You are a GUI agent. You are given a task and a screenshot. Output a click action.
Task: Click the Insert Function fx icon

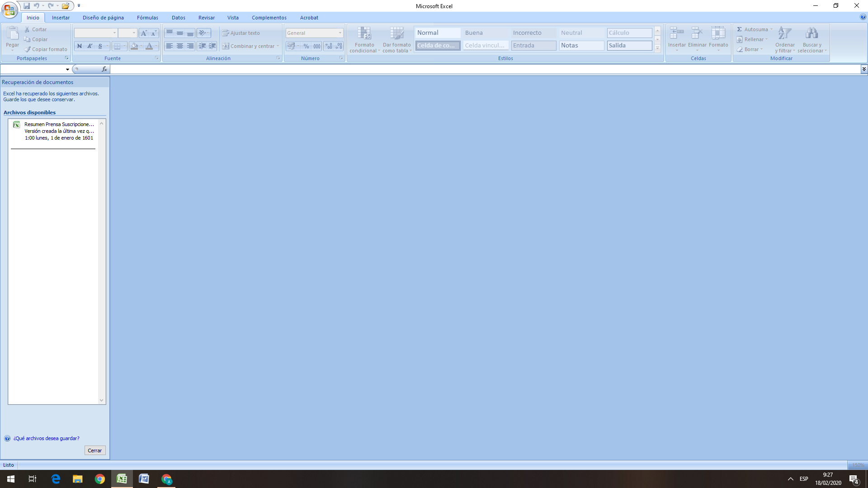pyautogui.click(x=104, y=69)
